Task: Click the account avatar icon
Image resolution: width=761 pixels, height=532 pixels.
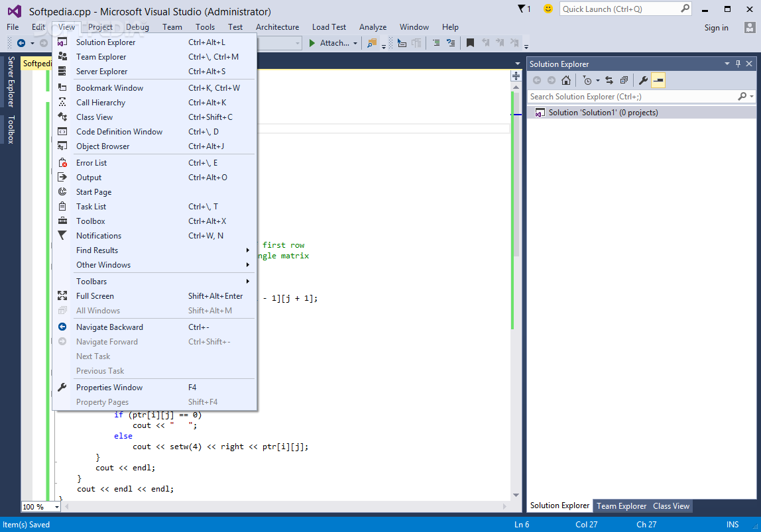Action: (x=750, y=28)
